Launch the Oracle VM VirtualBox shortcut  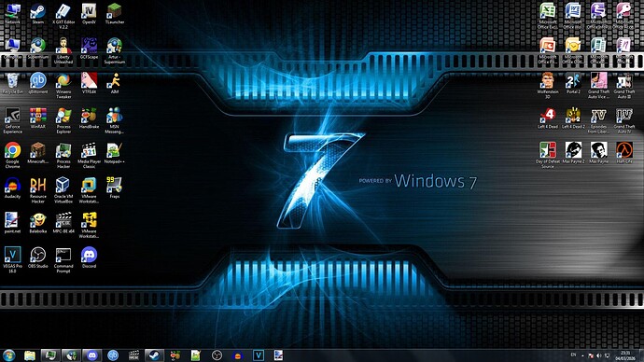pos(63,190)
